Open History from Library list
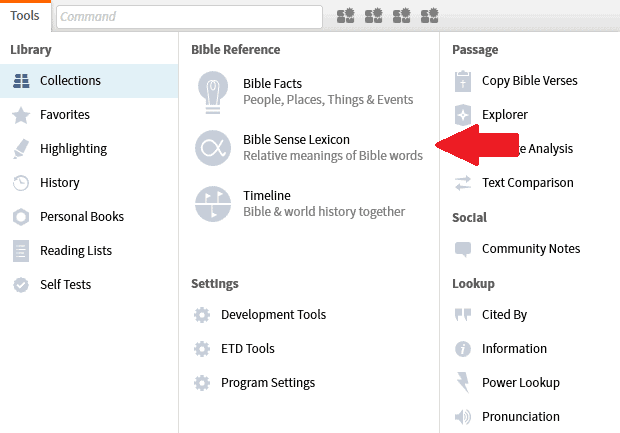The height and width of the screenshot is (433, 620). (x=59, y=183)
